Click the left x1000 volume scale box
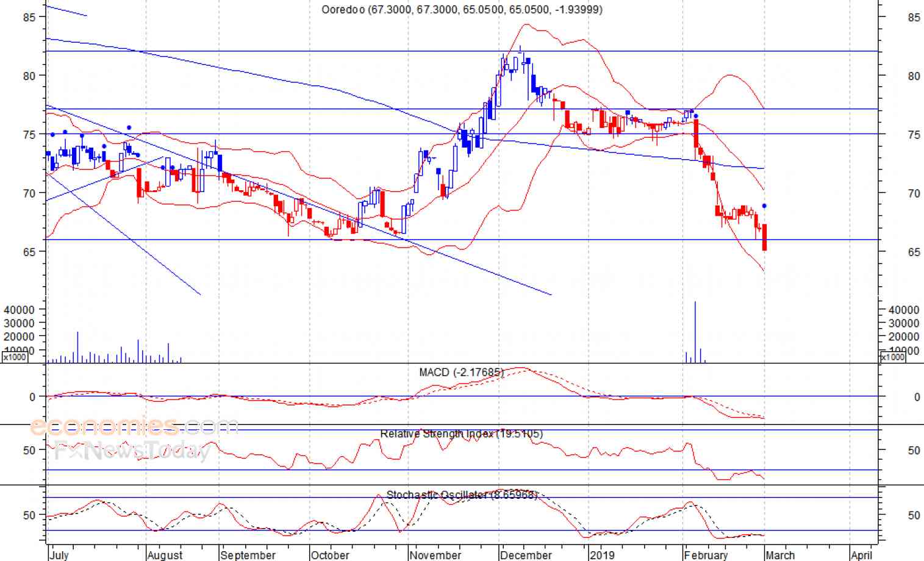 [x=15, y=357]
